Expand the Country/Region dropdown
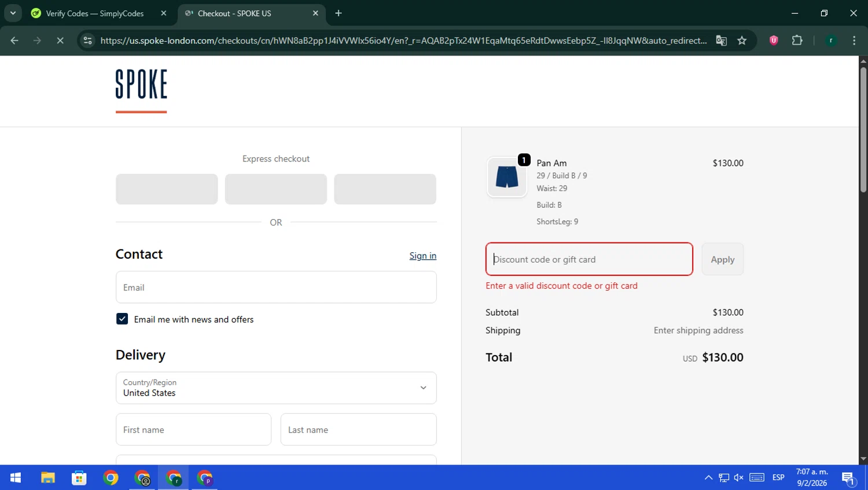The width and height of the screenshot is (868, 490). [x=276, y=388]
